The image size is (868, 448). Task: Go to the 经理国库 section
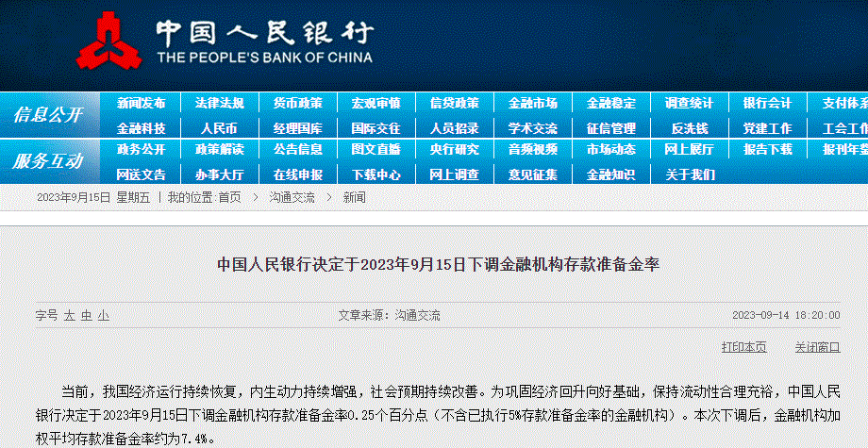(x=298, y=129)
